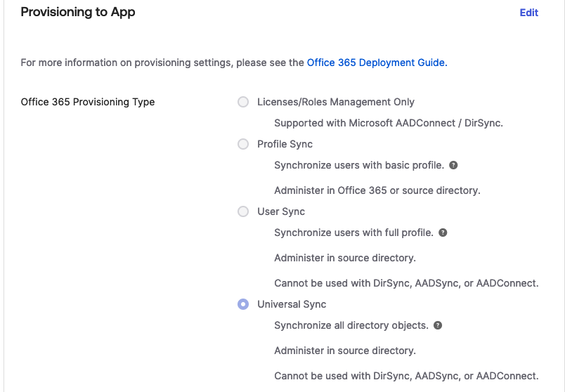Click the 'Office 365 Provisioning Type' label
The width and height of the screenshot is (565, 392).
click(x=88, y=102)
